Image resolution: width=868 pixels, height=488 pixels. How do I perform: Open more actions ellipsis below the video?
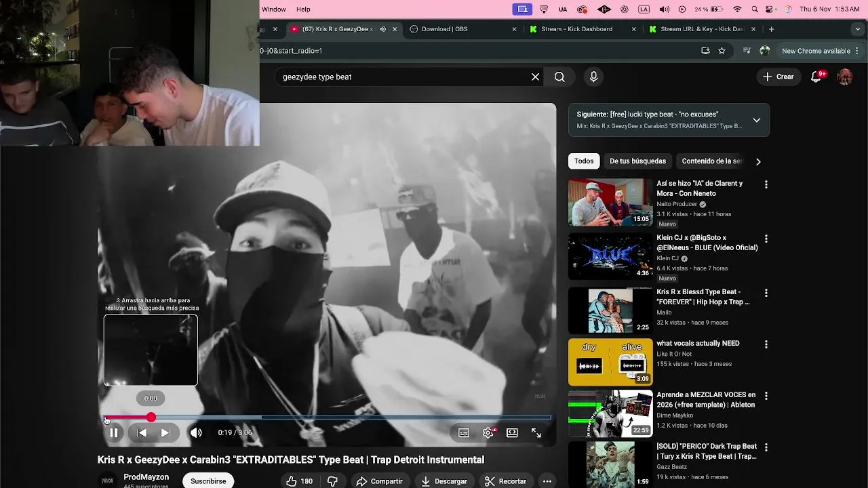coord(547,481)
